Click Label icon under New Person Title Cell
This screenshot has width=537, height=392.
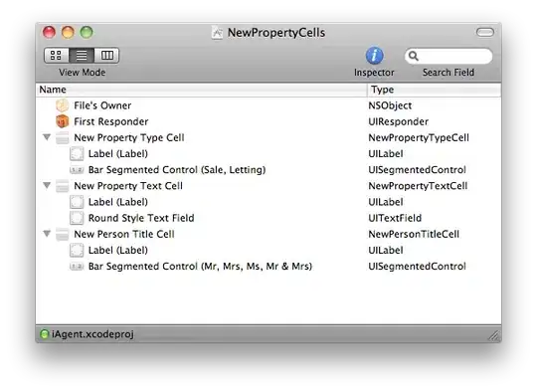click(77, 250)
